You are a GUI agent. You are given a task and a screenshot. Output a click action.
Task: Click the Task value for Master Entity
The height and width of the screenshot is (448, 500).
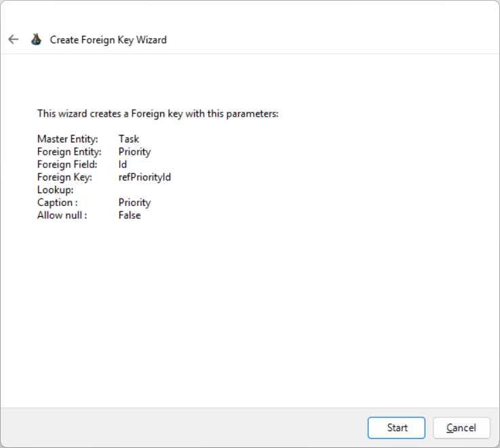click(x=129, y=139)
